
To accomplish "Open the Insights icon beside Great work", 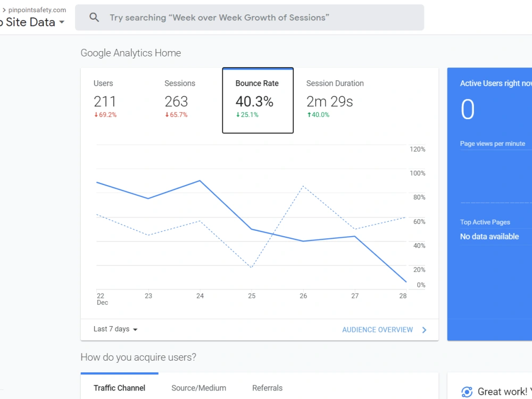I will [467, 392].
